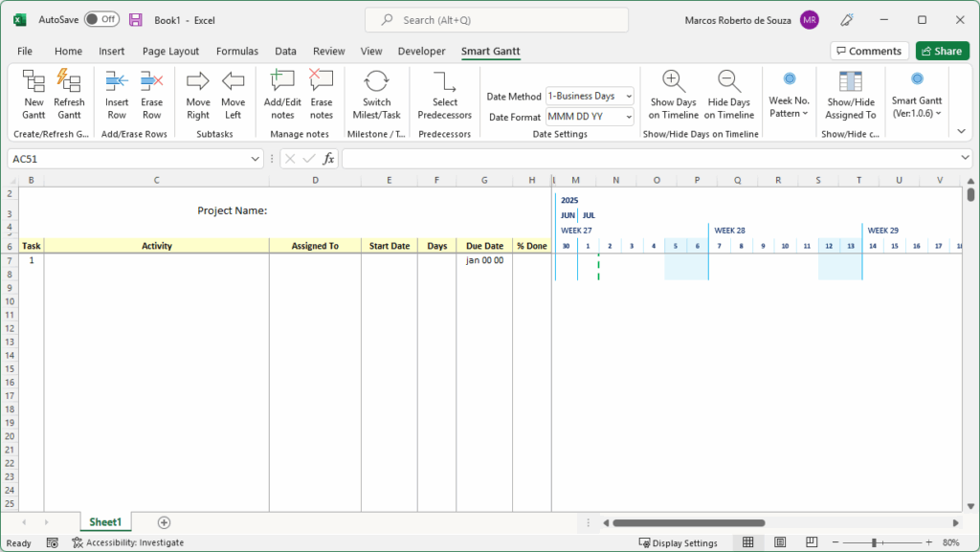Expand the Week No. Pattern menu
The image size is (980, 552).
pos(789,95)
